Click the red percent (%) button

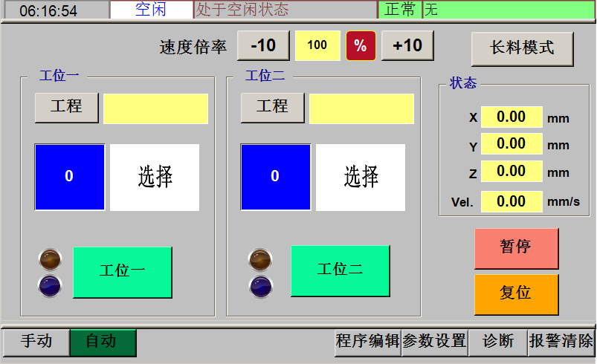360,46
